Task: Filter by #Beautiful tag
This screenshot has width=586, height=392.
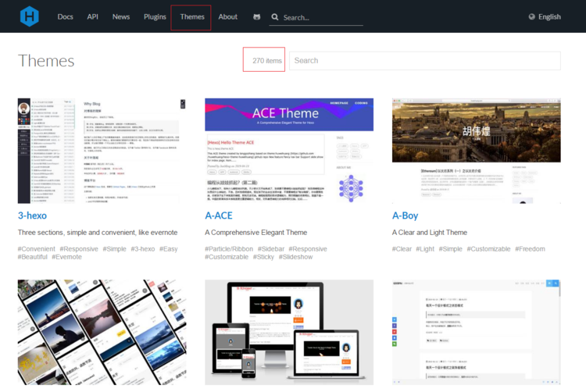Action: click(33, 257)
